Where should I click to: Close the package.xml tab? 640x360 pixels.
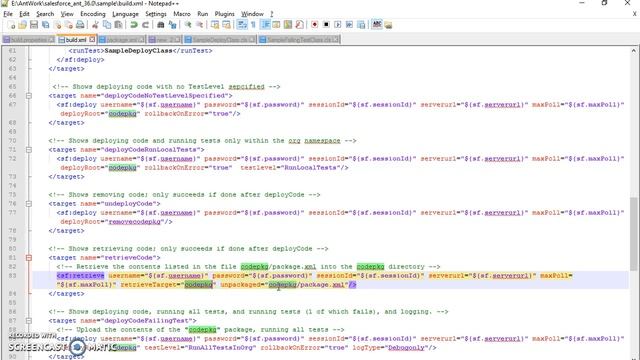point(142,40)
